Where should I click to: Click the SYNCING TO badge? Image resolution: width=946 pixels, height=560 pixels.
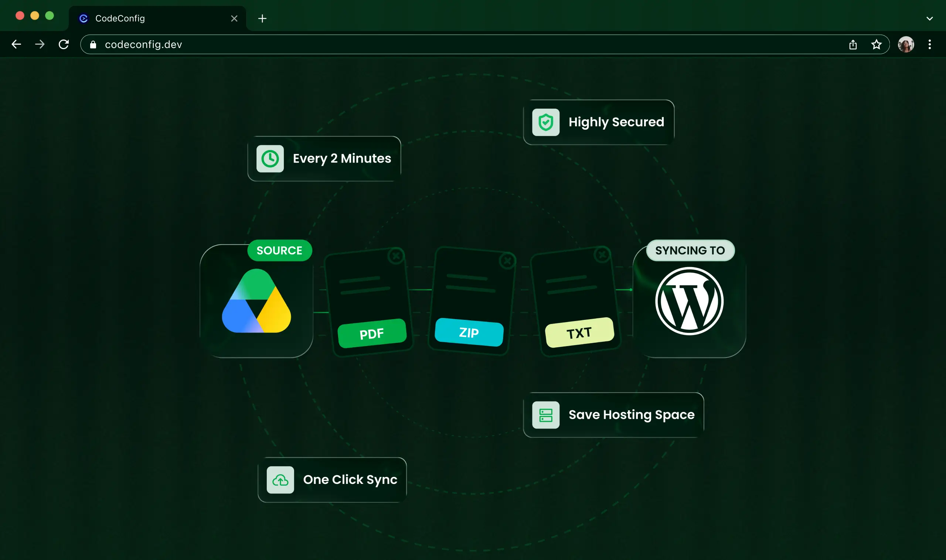click(x=690, y=250)
